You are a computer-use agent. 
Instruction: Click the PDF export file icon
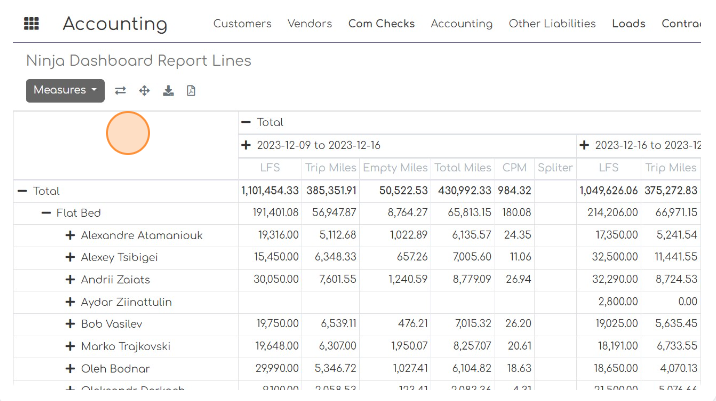[191, 91]
